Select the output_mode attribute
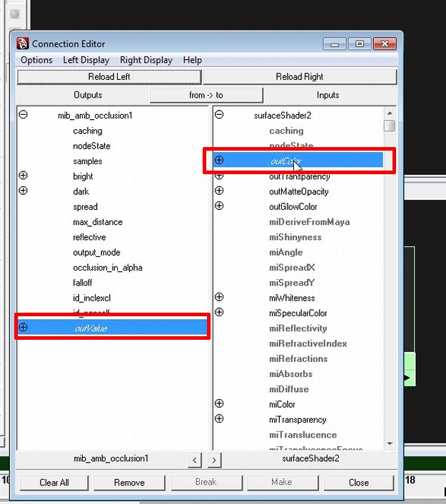Image resolution: width=446 pixels, height=504 pixels. pyautogui.click(x=96, y=252)
